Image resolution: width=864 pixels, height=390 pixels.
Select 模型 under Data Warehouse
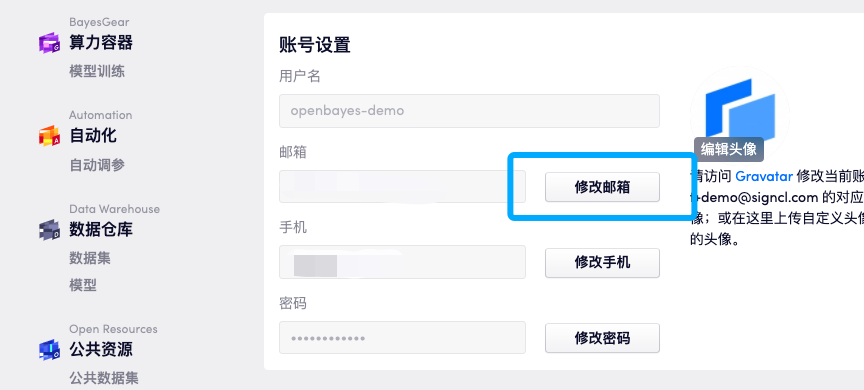[83, 285]
